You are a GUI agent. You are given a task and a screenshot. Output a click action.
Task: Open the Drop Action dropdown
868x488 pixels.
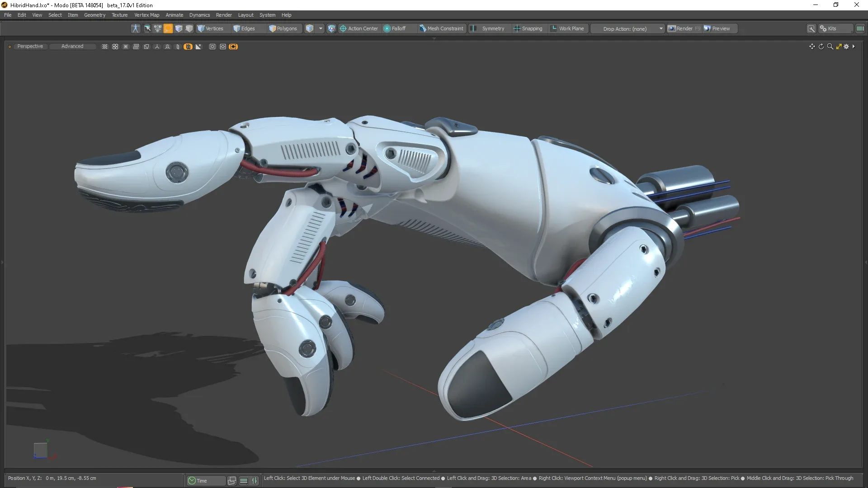click(x=627, y=28)
